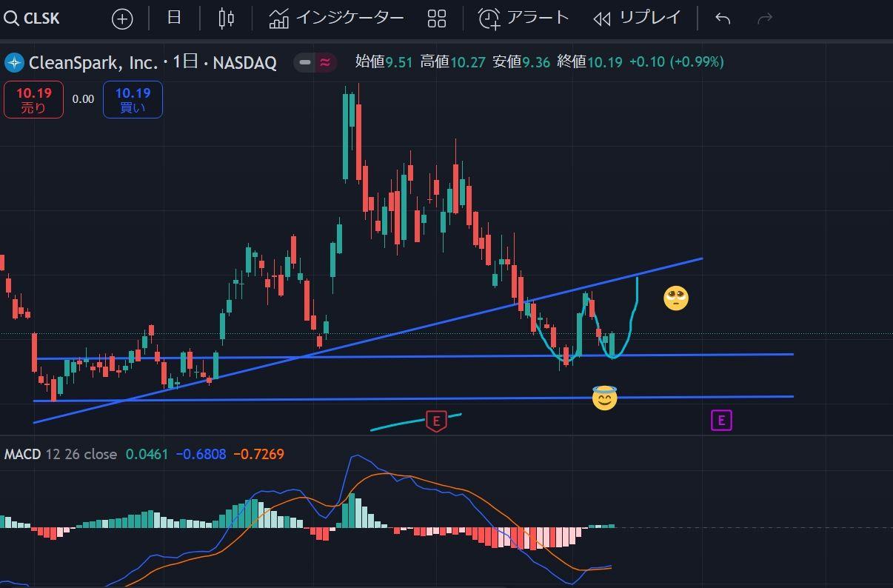The height and width of the screenshot is (588, 893).
Task: Click the red 売り sell price button
Action: [x=33, y=100]
